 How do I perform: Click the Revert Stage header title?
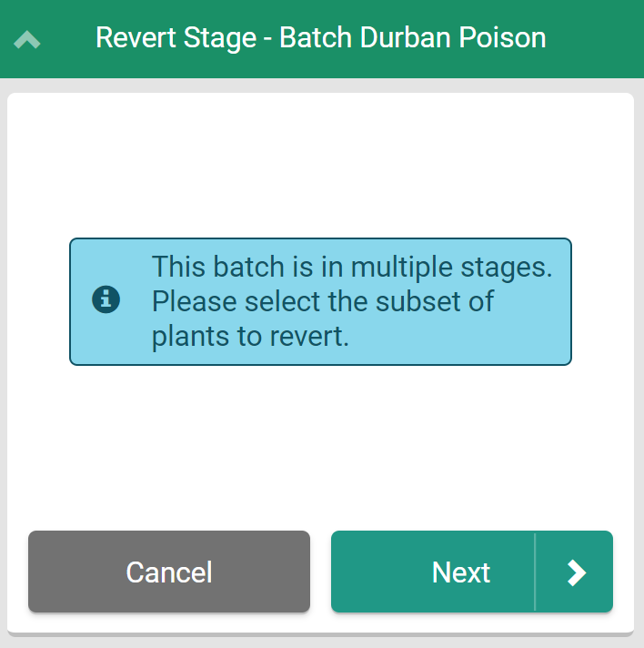point(320,38)
